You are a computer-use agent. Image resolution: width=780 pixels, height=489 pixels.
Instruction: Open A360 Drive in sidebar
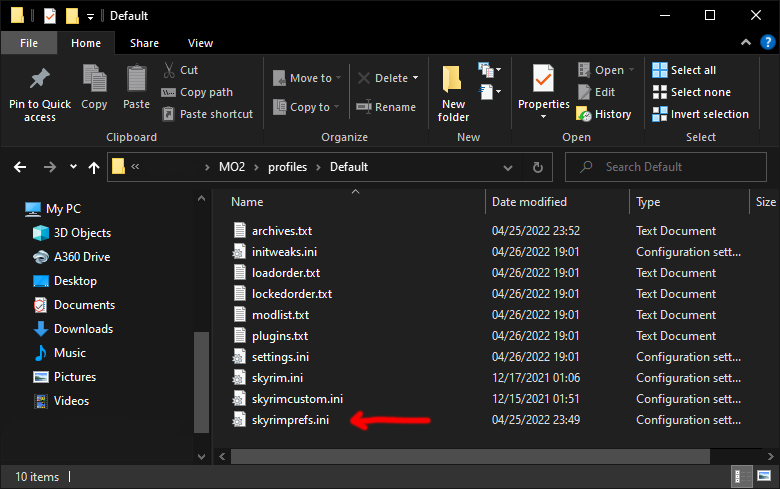(x=72, y=257)
